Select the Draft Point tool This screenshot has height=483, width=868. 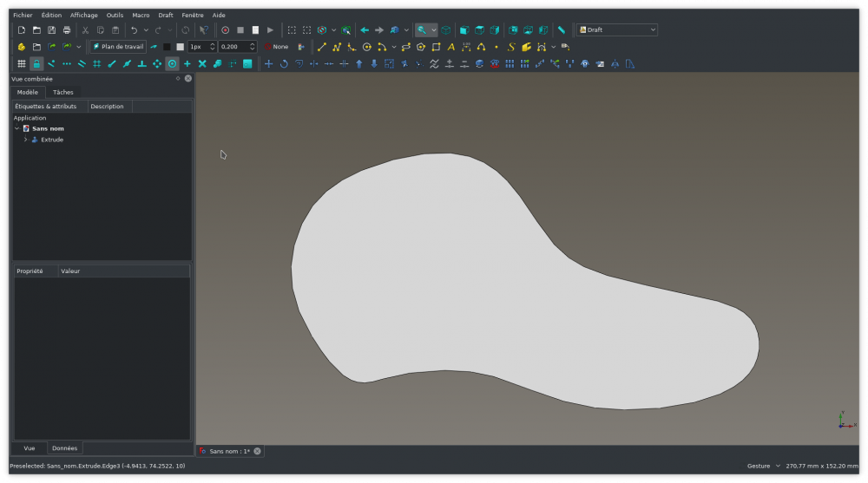click(496, 47)
